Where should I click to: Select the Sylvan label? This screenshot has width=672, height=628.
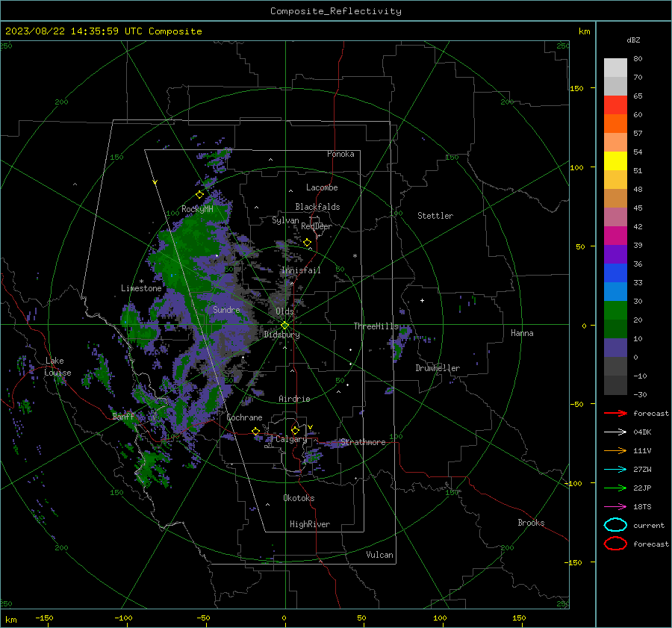pos(285,220)
